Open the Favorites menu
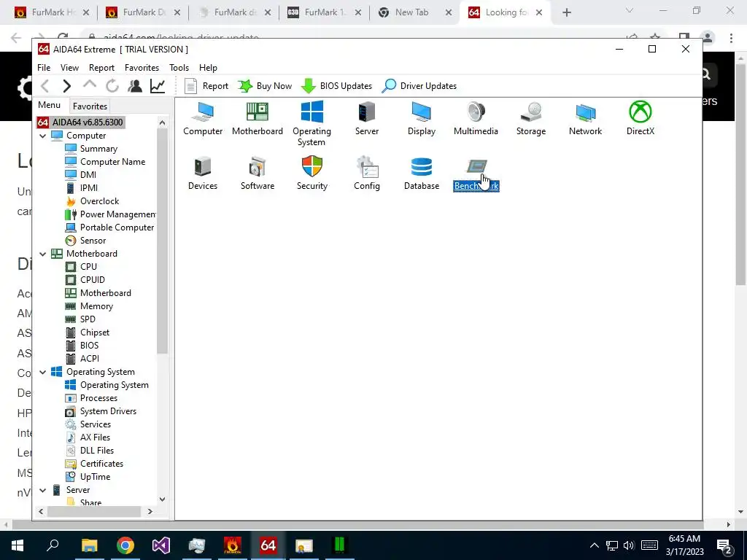This screenshot has height=560, width=747. coord(142,68)
